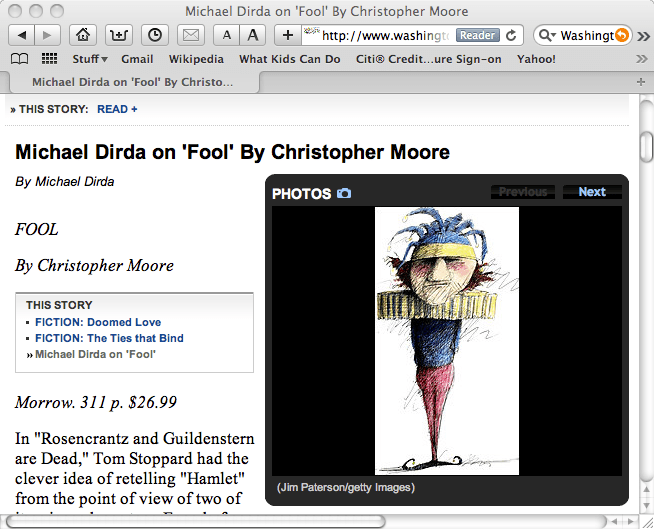
Task: Click the vertical scrollbar up arrow
Action: point(646,490)
